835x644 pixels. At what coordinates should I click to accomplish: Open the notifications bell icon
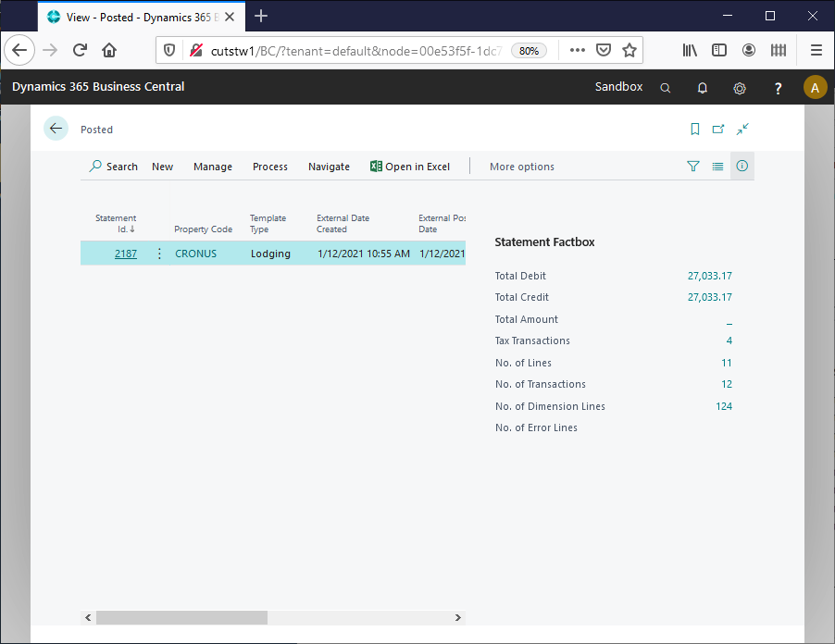click(703, 88)
